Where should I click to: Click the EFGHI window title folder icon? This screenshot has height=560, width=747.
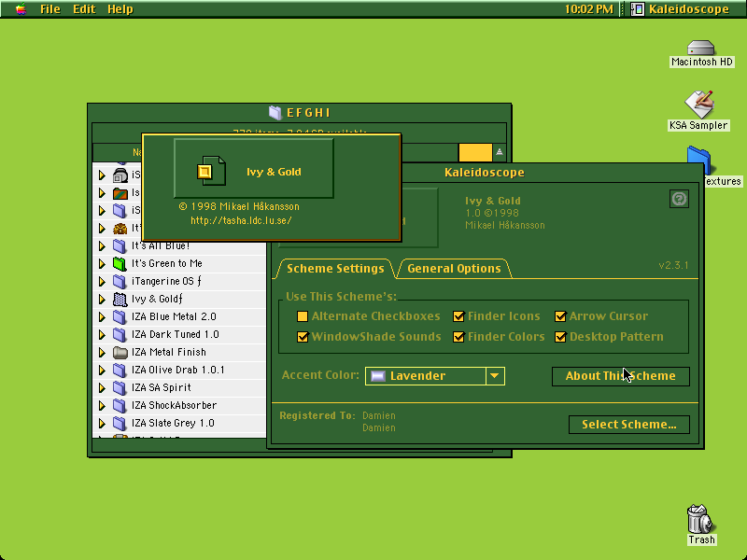click(x=275, y=112)
